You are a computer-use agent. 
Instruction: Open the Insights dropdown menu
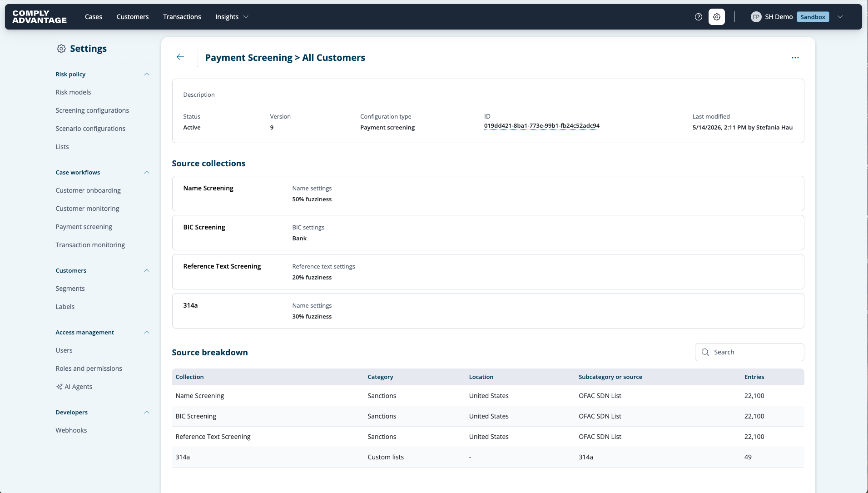click(x=232, y=17)
